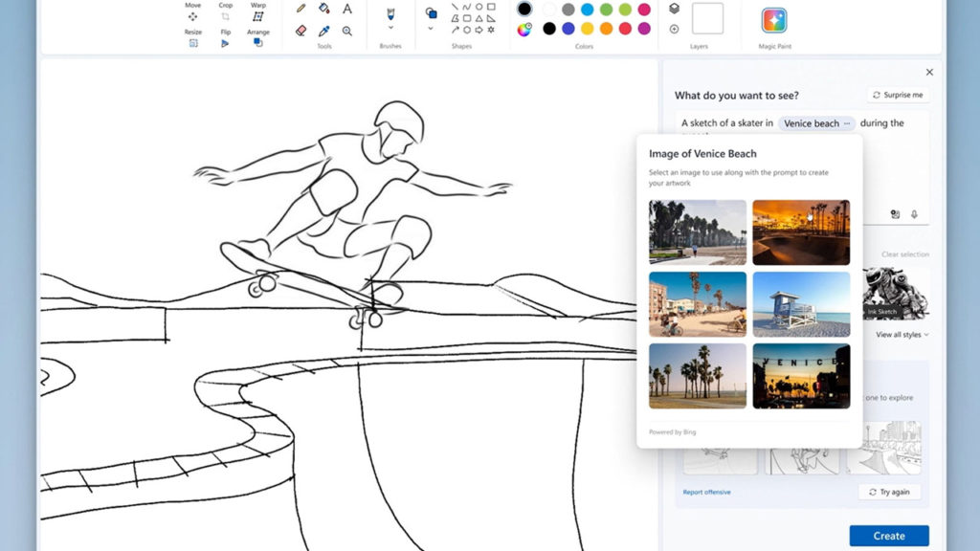980x551 pixels.
Task: Click the microphone voice input icon
Action: click(x=914, y=214)
